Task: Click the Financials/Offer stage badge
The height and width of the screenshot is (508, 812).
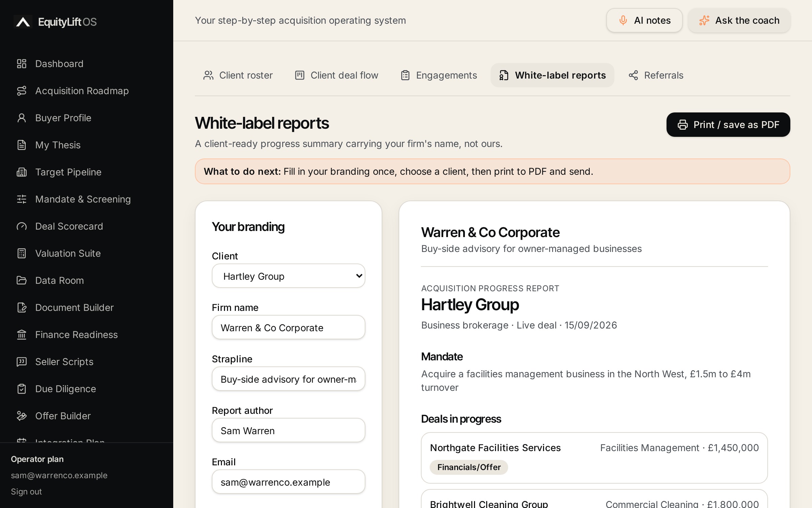Action: 469,467
